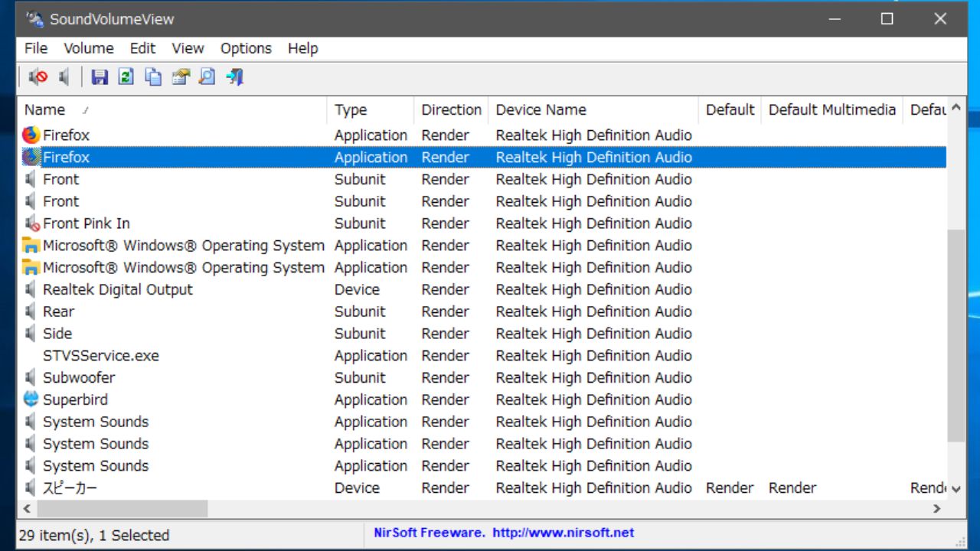
Task: Click the speaker icon beside スピーカー
Action: [x=31, y=487]
